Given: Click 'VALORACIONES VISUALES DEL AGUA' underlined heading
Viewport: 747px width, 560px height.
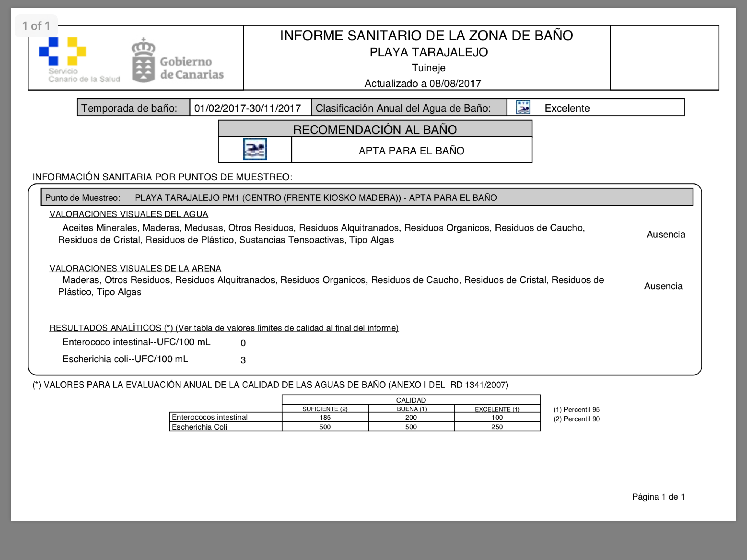Looking at the screenshot, I should point(129,214).
